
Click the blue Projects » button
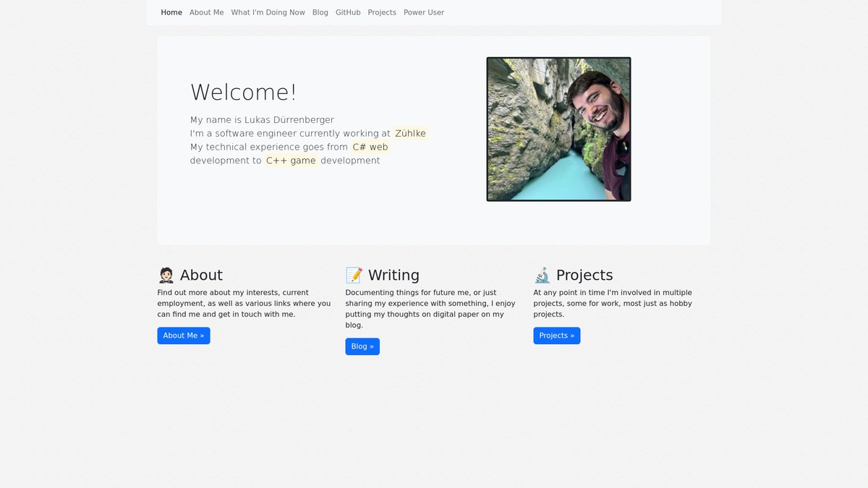pyautogui.click(x=557, y=335)
